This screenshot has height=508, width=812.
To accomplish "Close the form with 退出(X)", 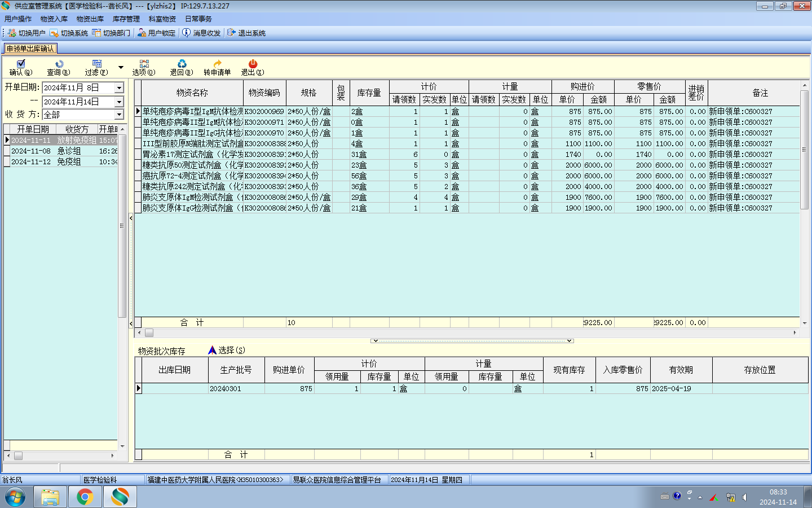I will 253,68.
